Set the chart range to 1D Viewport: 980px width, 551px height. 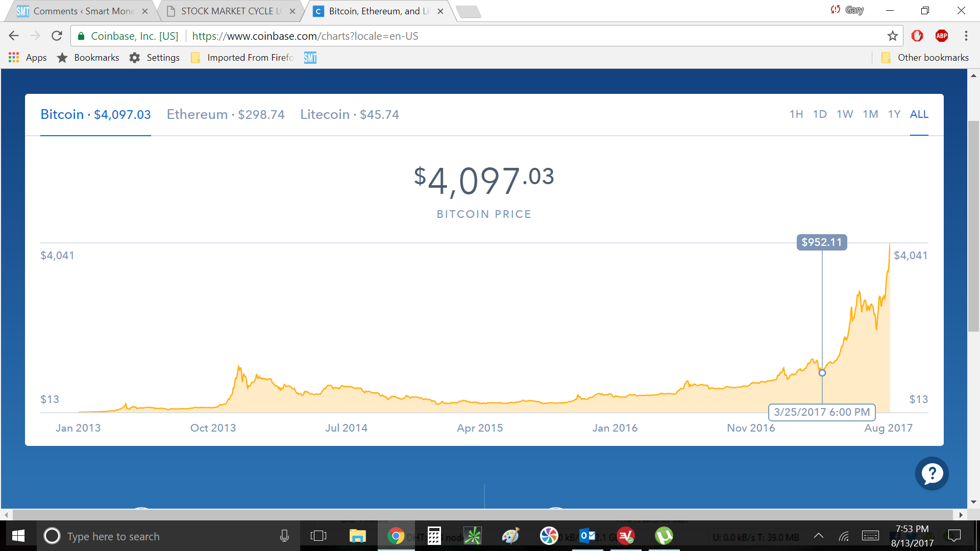click(x=820, y=114)
